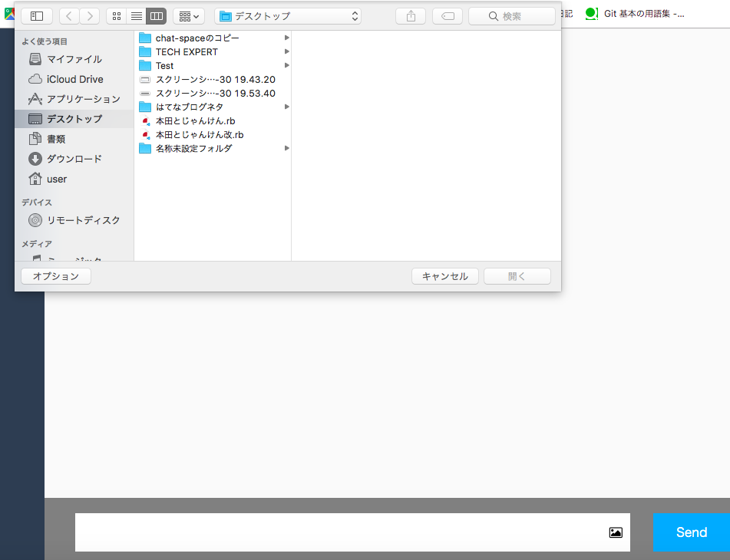Image resolution: width=730 pixels, height=560 pixels.
Task: Click the オプション button
Action: pos(55,275)
